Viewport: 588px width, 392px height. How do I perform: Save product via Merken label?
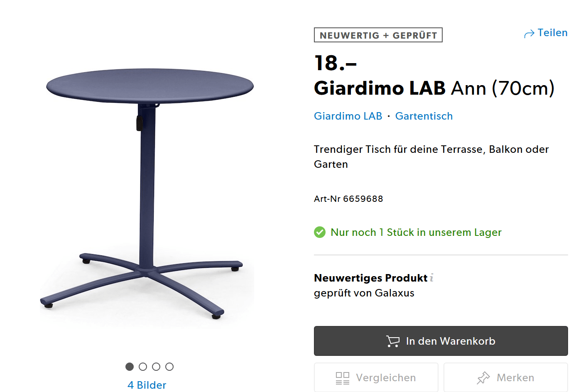point(515,378)
